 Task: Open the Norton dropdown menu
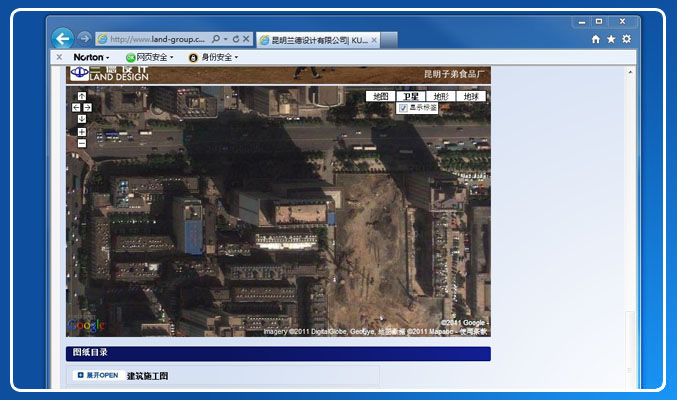91,57
